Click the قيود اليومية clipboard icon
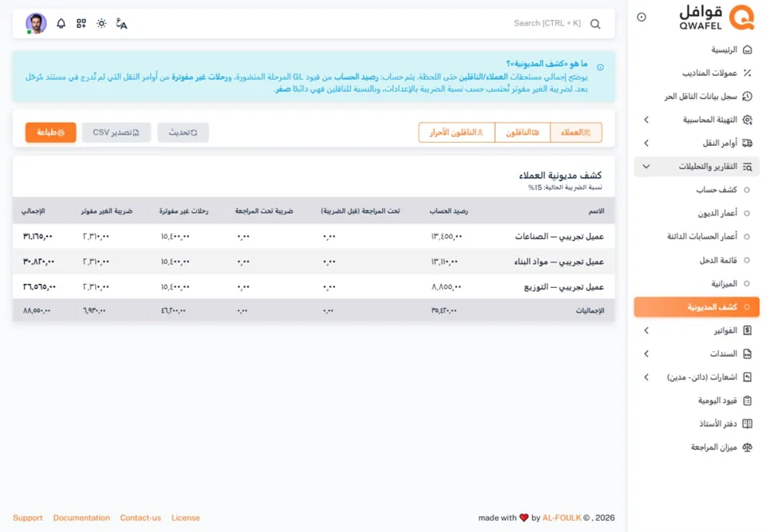Image resolution: width=766 pixels, height=532 pixels. 747,400
